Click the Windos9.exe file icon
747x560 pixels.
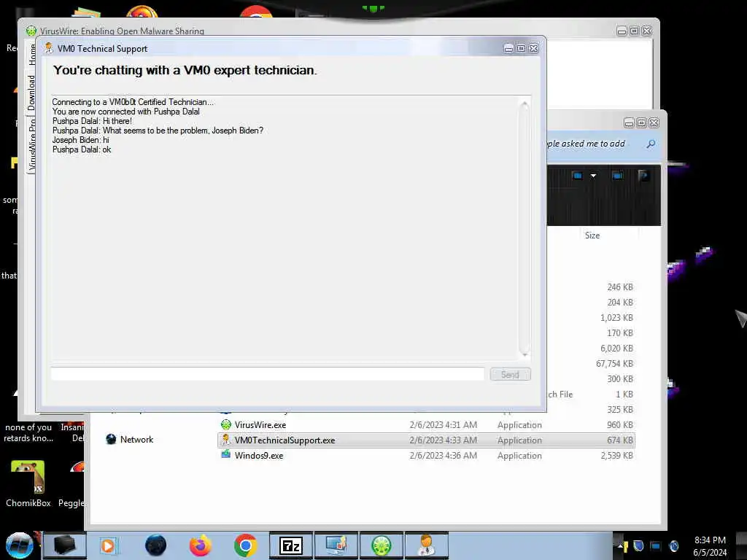[x=226, y=454]
